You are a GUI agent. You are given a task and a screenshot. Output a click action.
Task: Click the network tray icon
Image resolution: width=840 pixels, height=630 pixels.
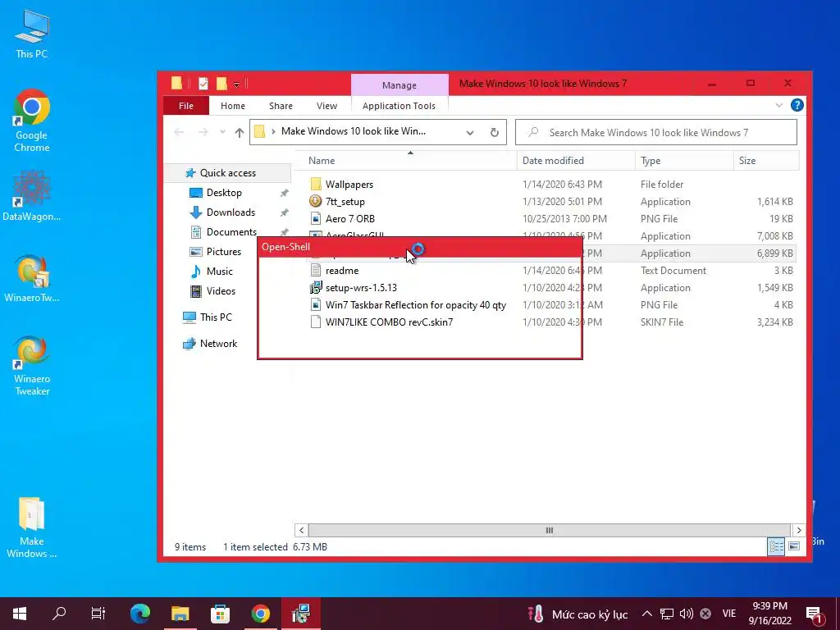[666, 614]
